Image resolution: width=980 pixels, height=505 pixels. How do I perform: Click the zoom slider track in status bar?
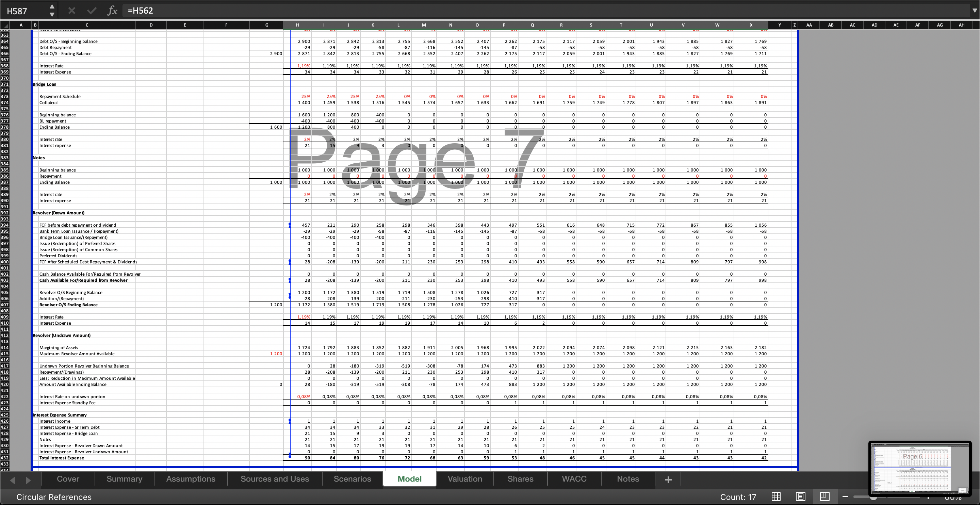tap(886, 497)
